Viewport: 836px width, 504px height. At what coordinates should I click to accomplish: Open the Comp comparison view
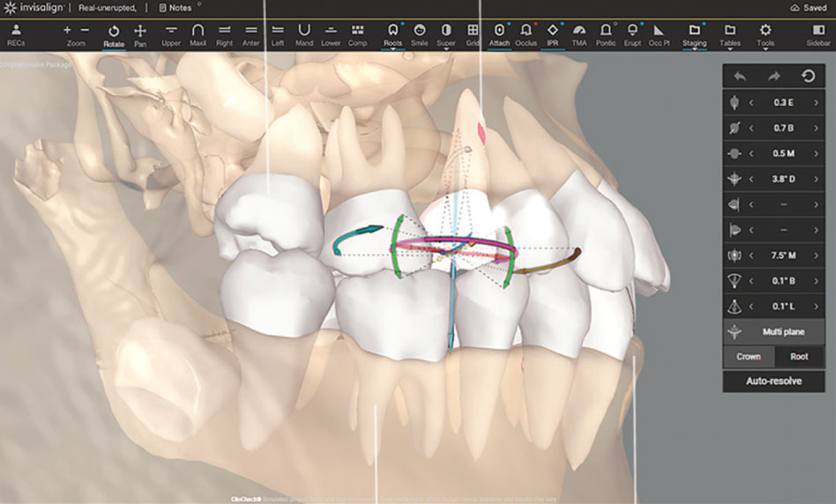click(x=357, y=35)
